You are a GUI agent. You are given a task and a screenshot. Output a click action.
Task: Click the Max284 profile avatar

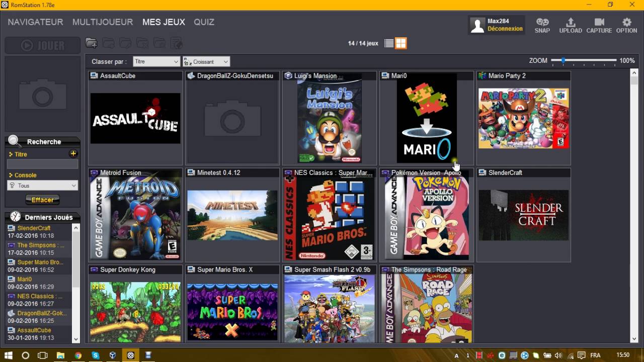pyautogui.click(x=477, y=25)
